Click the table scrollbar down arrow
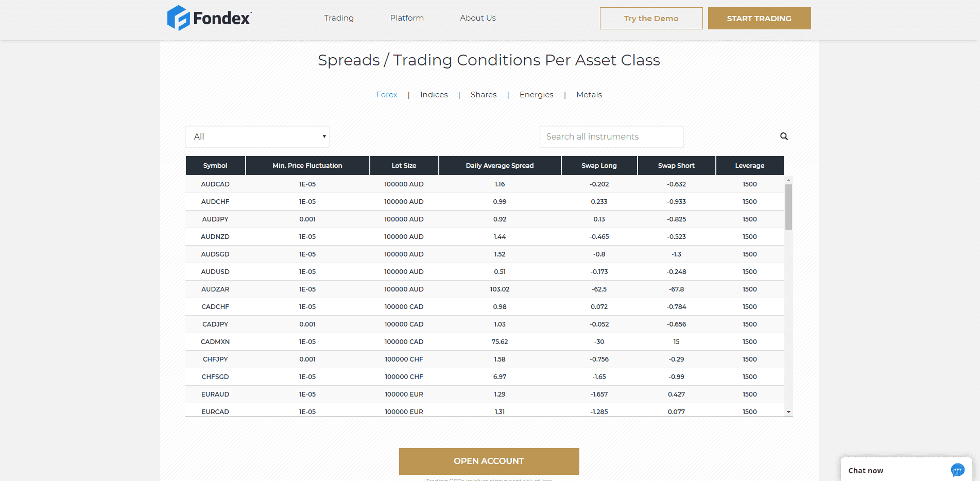980x481 pixels. [789, 412]
